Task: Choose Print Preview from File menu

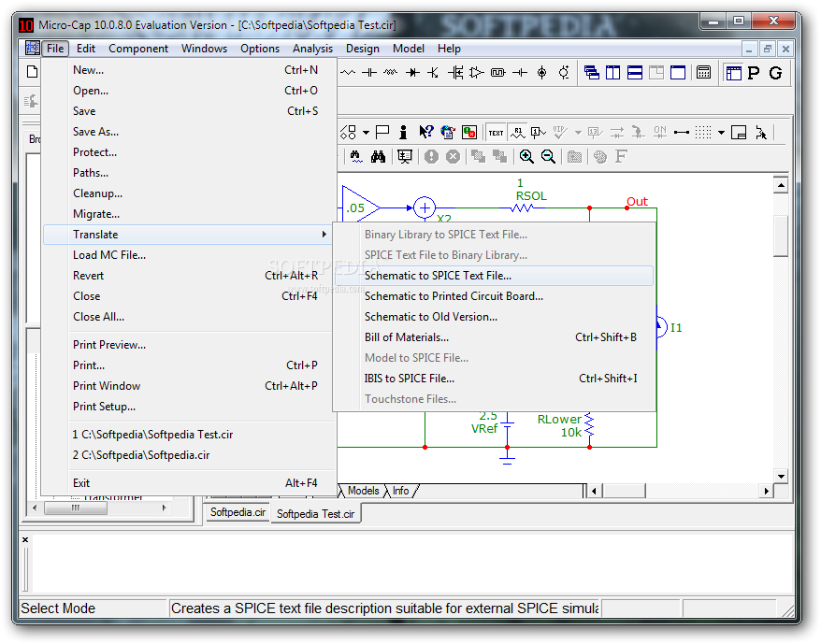Action: tap(189, 345)
